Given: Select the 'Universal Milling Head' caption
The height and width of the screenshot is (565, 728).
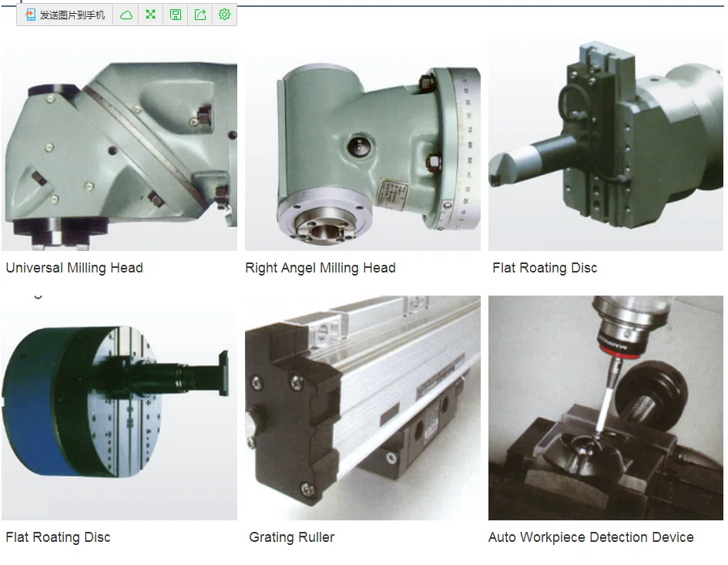Looking at the screenshot, I should click(74, 268).
